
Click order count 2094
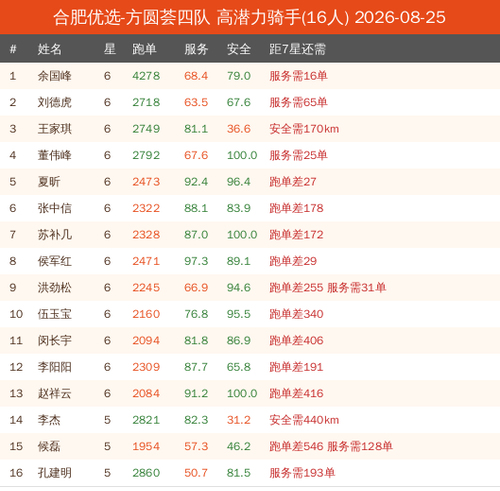point(146,341)
